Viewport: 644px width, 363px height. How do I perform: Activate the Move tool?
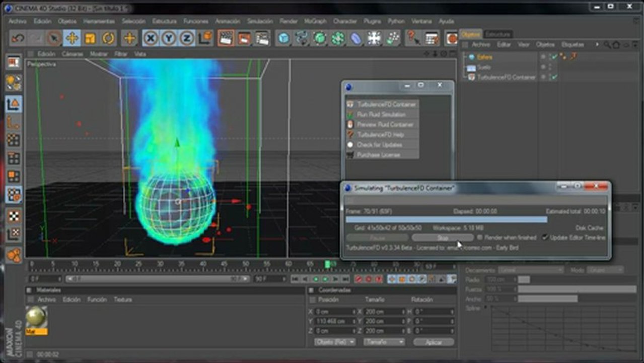(x=72, y=38)
